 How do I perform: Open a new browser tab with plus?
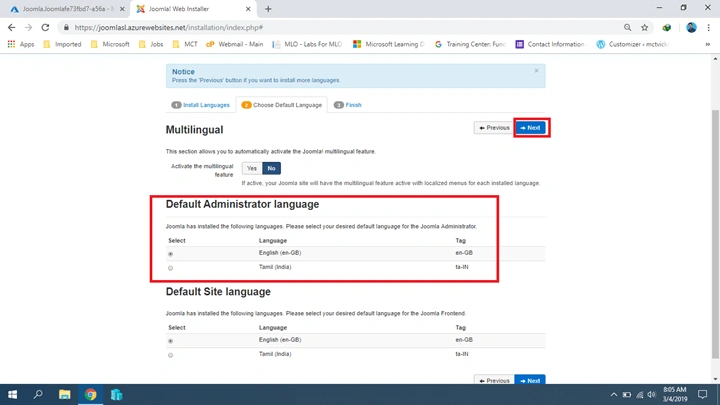point(268,9)
